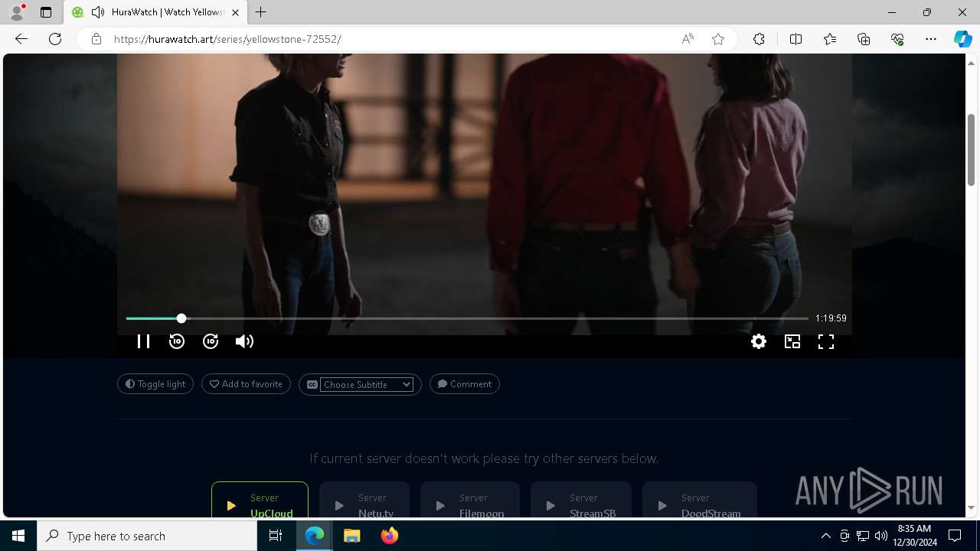The width and height of the screenshot is (980, 551).
Task: Click the address bar URL
Action: click(x=227, y=39)
